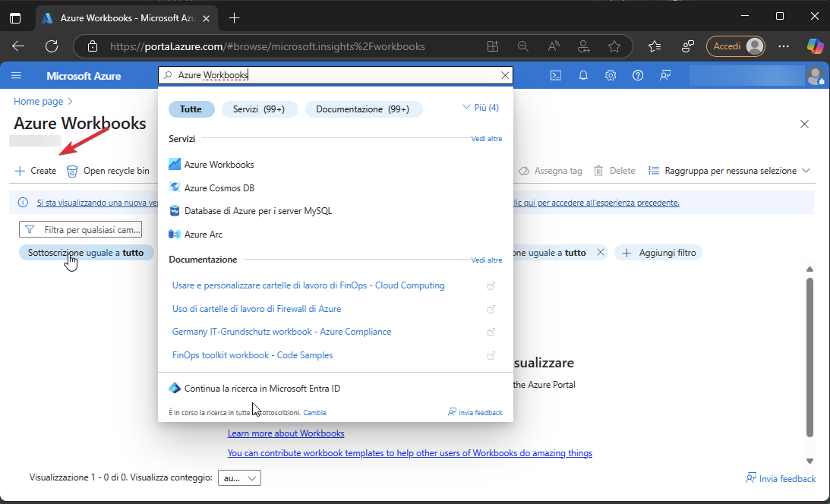Click the Create button

click(36, 171)
